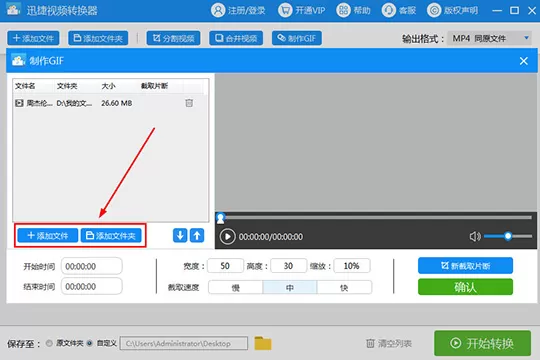Maximize the 迅捷视频转换器 window

click(515, 10)
